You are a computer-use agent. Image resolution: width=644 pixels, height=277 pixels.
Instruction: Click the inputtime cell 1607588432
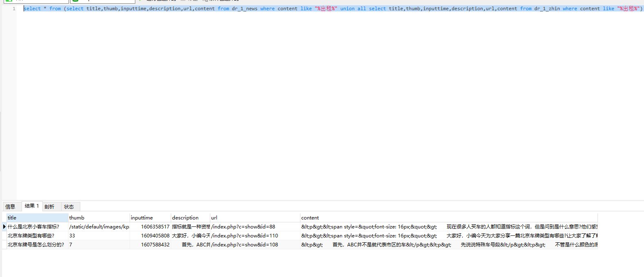coord(155,245)
